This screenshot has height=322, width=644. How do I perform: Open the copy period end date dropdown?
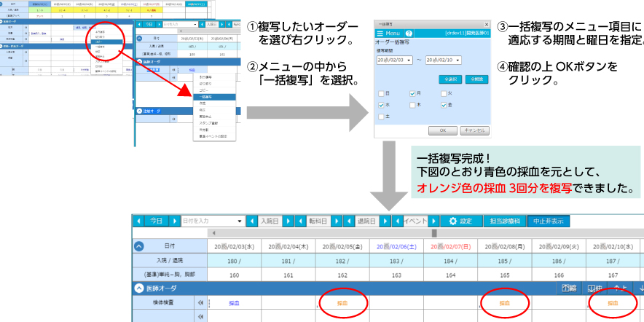pyautogui.click(x=458, y=60)
